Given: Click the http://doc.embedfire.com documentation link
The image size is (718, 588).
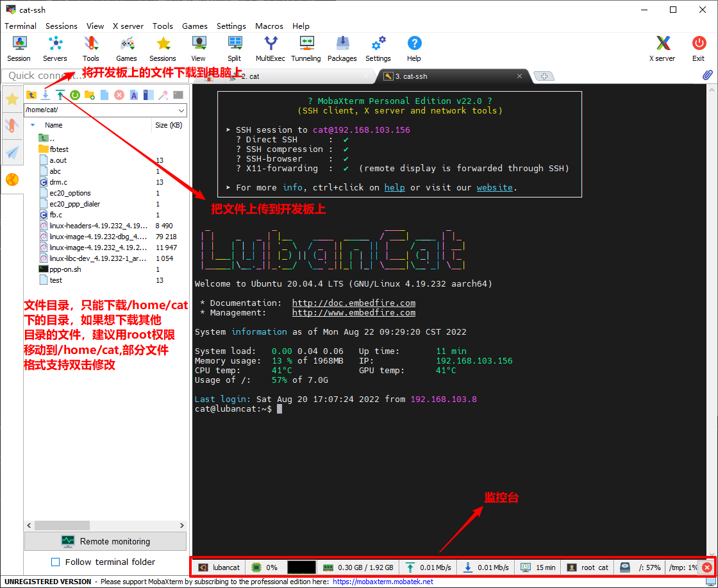Looking at the screenshot, I should click(353, 303).
